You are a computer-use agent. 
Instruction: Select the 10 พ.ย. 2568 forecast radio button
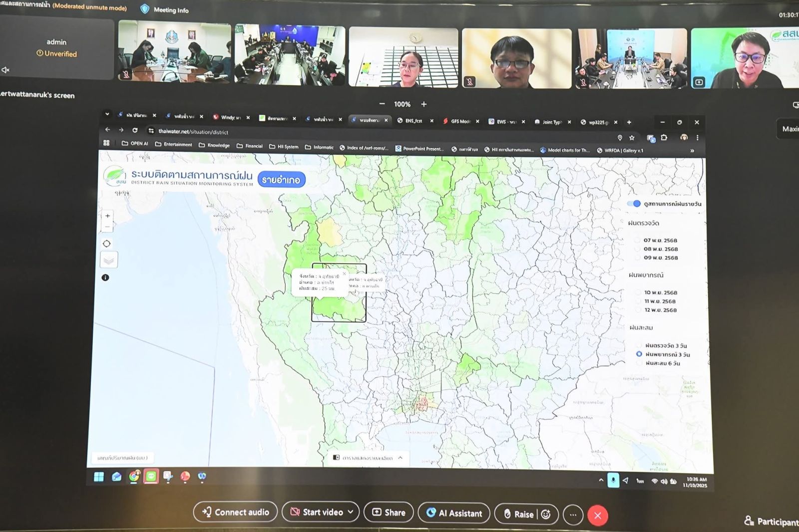point(638,292)
